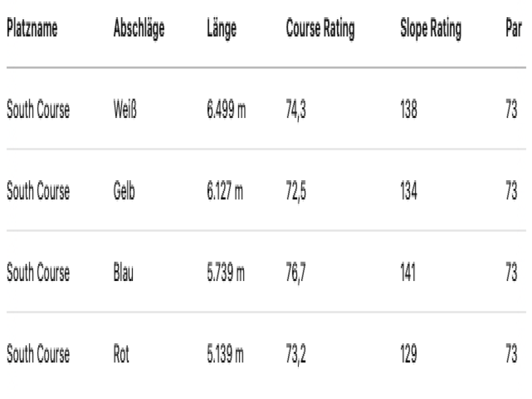Click the Slope Rating column header
Image resolution: width=532 pixels, height=399 pixels.
[x=431, y=29]
